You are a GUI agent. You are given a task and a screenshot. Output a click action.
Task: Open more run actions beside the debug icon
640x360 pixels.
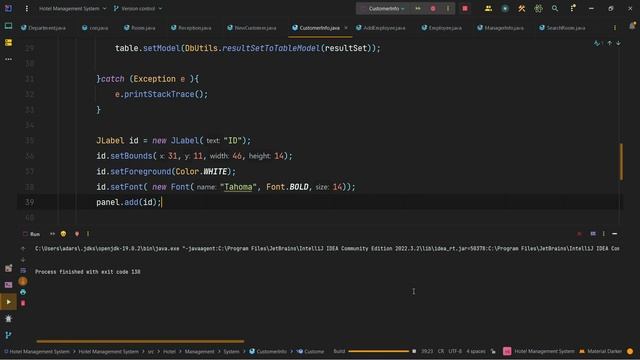[x=448, y=9]
